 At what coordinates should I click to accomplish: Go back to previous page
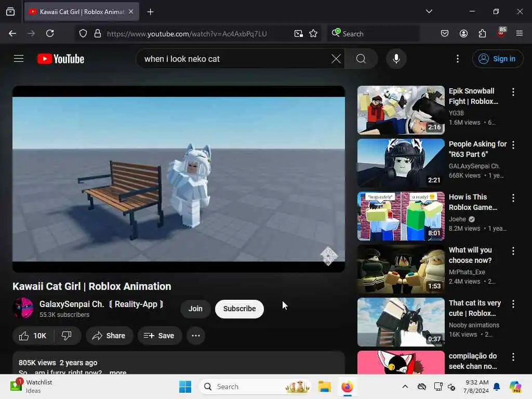pyautogui.click(x=12, y=33)
